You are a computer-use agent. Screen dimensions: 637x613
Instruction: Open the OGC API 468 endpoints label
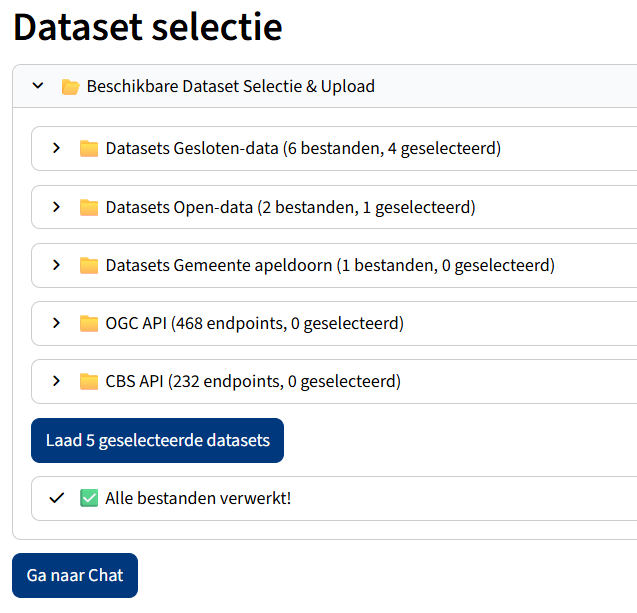(x=254, y=324)
